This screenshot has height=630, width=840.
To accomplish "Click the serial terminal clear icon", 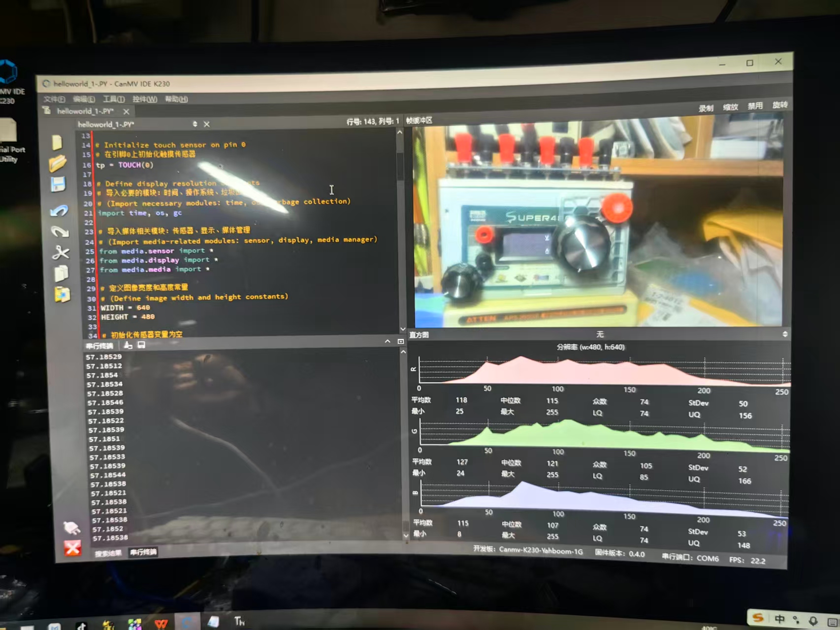I will (128, 345).
